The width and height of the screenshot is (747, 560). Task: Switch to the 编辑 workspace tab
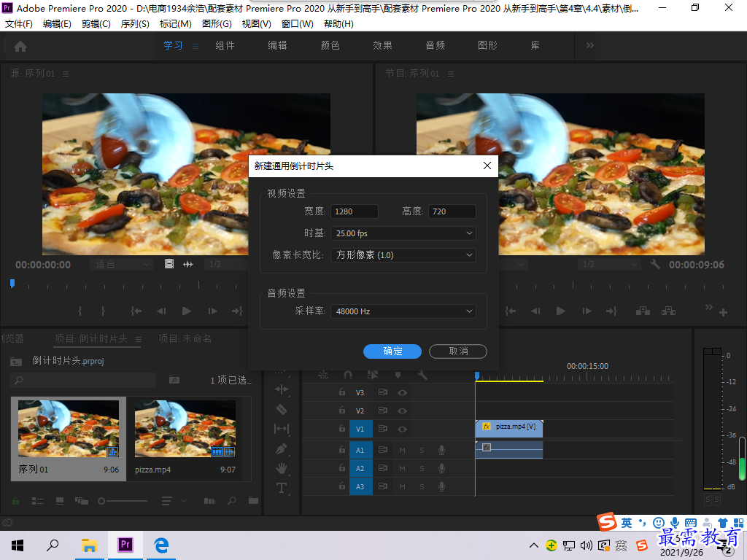click(277, 46)
